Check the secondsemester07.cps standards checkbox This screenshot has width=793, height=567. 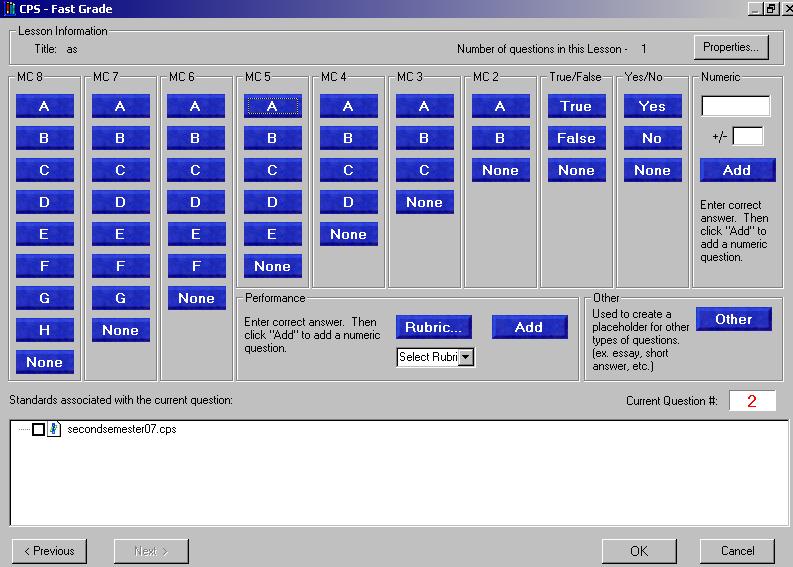(x=38, y=429)
